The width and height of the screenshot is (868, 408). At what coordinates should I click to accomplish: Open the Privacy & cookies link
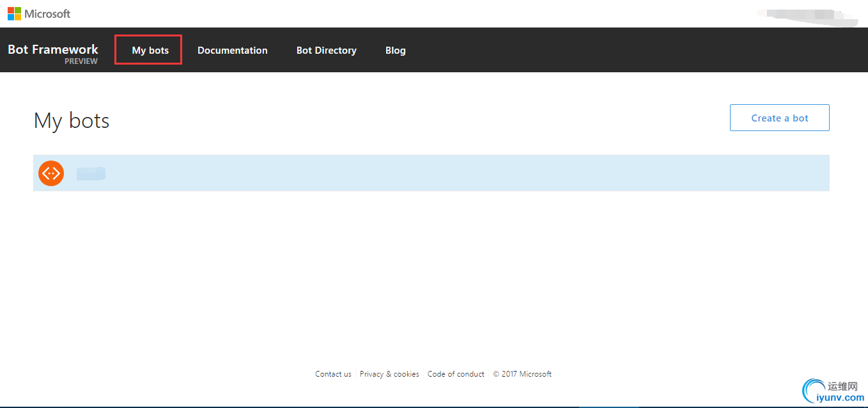[389, 374]
